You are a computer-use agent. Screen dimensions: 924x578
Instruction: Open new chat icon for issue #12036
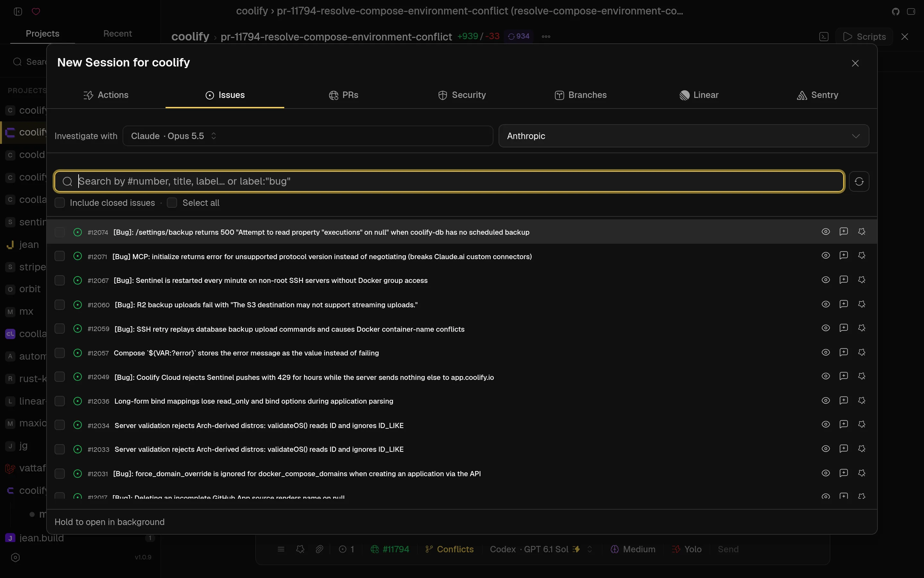[x=843, y=401]
